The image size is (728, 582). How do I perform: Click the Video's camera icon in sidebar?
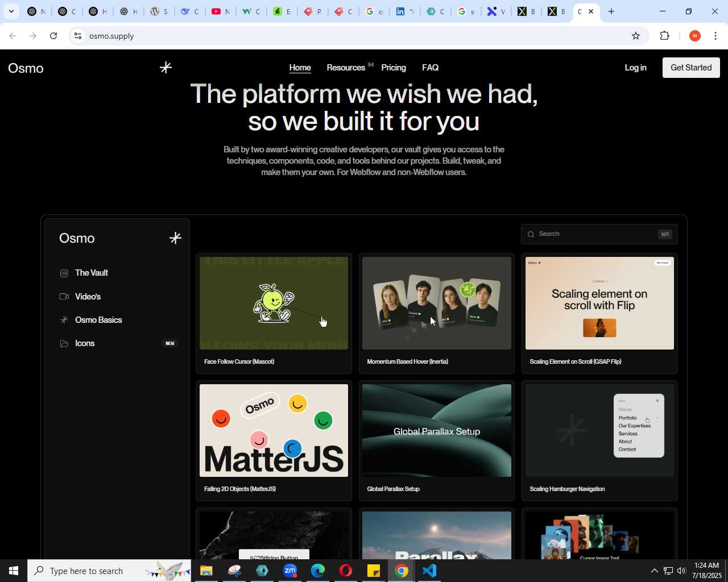64,297
